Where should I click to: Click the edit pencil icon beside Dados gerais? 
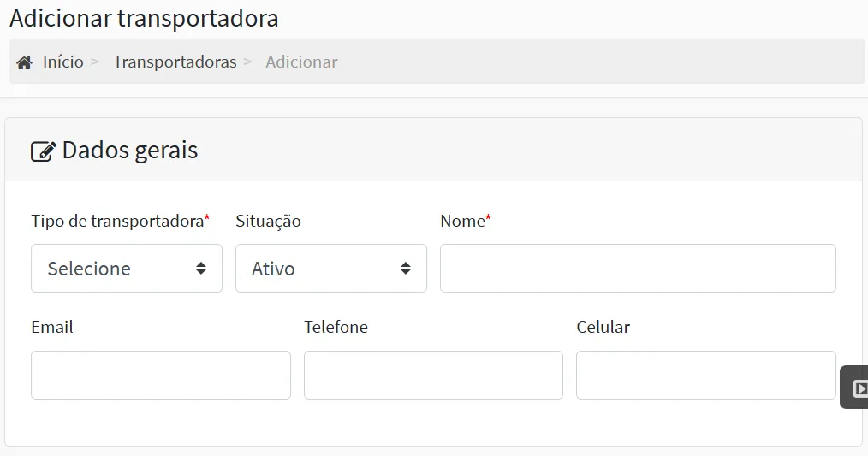(43, 151)
